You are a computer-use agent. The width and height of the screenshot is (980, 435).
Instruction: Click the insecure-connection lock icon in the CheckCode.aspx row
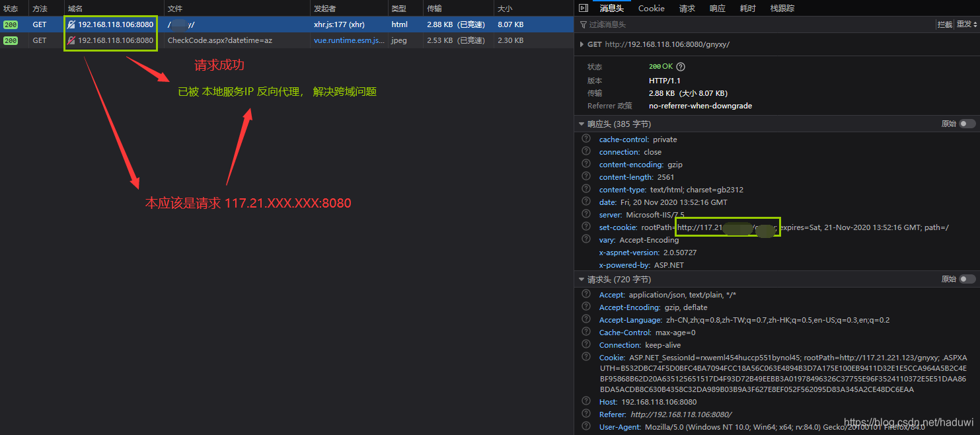pyautogui.click(x=71, y=40)
